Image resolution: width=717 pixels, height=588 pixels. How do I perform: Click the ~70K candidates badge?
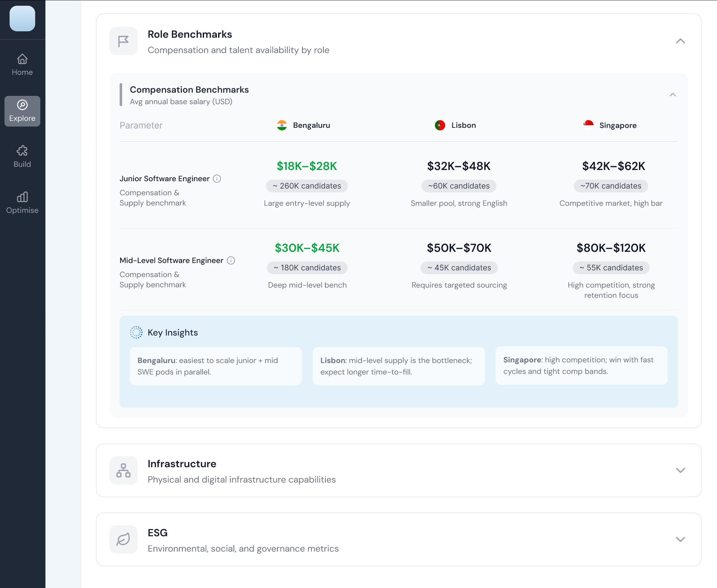[611, 186]
